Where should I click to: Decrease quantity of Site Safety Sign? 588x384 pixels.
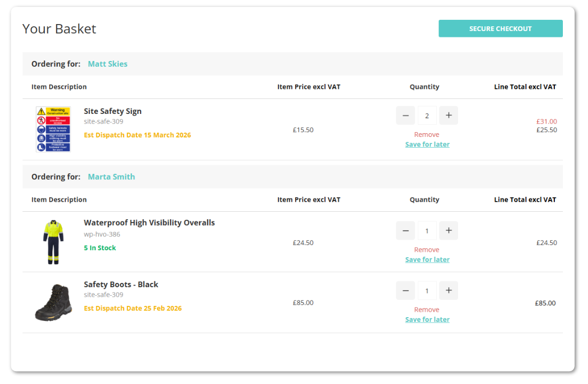click(x=405, y=116)
